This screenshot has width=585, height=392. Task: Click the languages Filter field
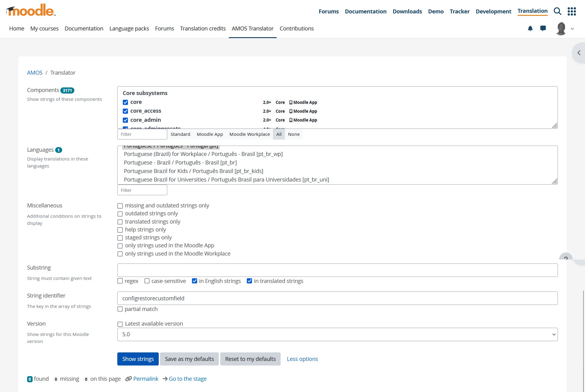tap(142, 190)
